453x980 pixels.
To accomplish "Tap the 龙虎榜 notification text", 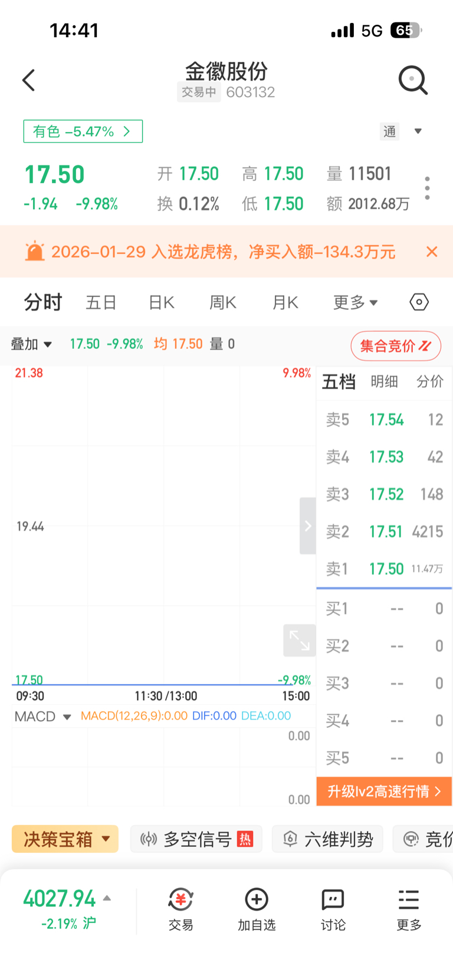I will point(223,252).
